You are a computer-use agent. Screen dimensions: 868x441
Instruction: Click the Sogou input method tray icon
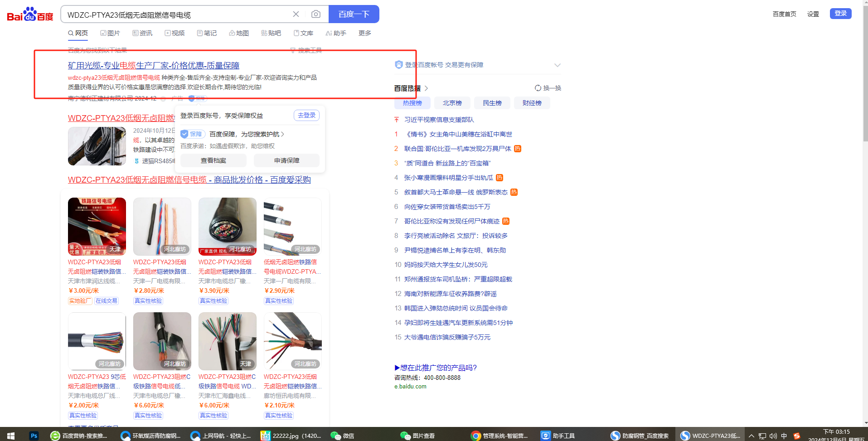point(796,436)
